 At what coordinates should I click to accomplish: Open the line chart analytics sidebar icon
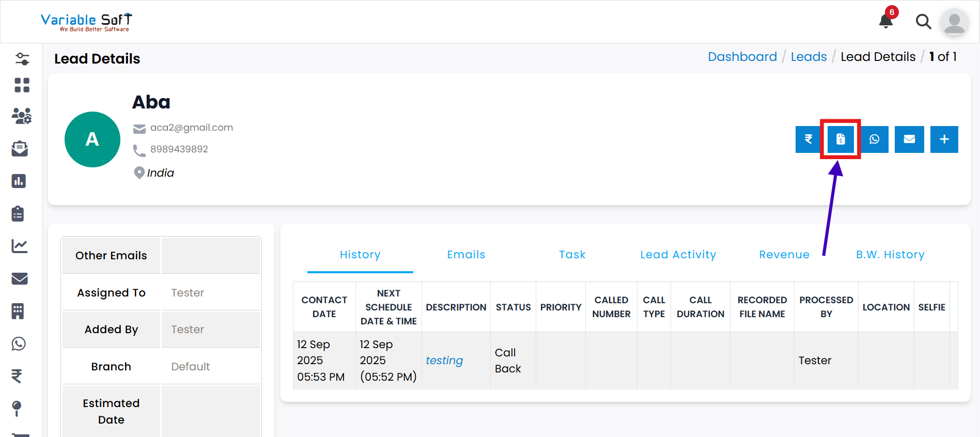pyautogui.click(x=20, y=246)
